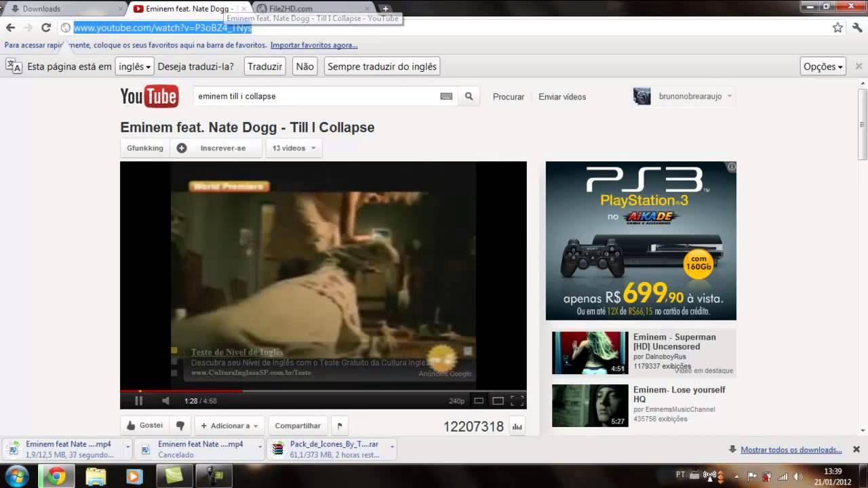Click the volume icon in system tray
The image size is (868, 488).
[x=798, y=476]
